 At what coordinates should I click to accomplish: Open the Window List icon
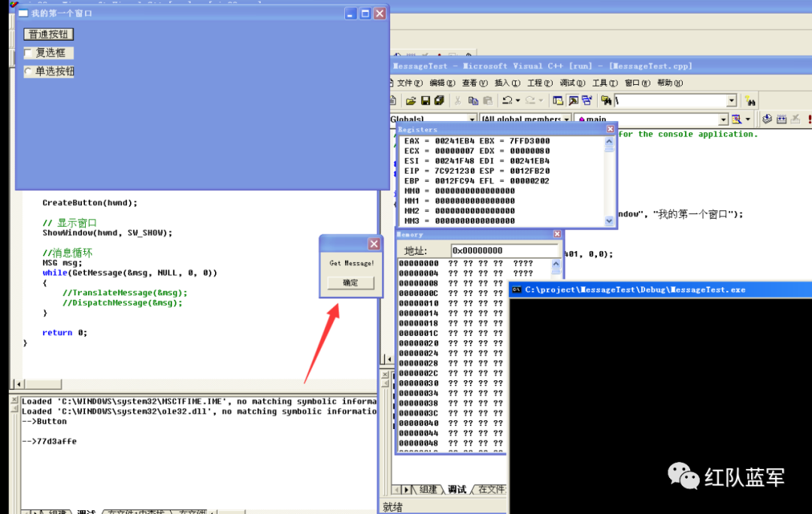point(586,101)
